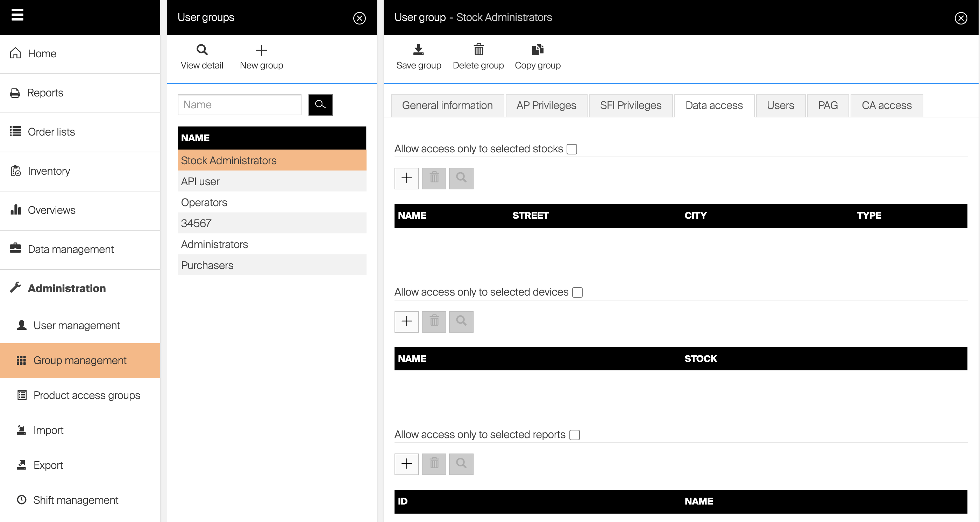Add a device with the plus button

(x=406, y=321)
